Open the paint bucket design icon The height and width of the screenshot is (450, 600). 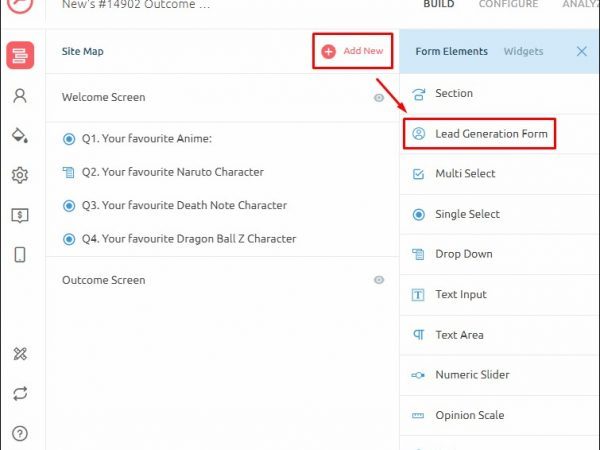click(20, 136)
